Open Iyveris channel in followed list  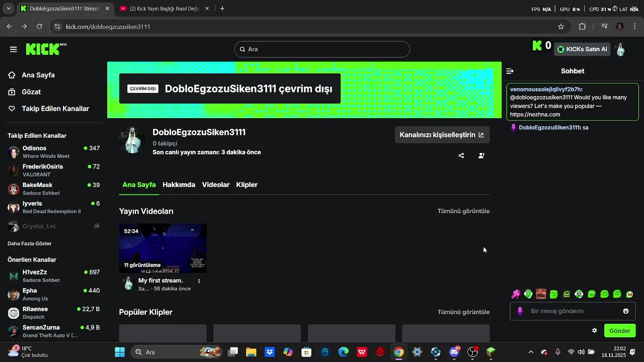(53, 207)
